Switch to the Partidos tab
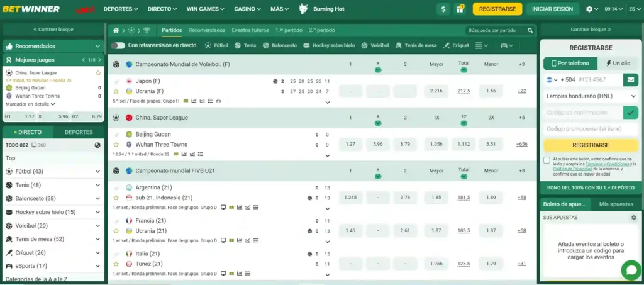 (x=172, y=30)
